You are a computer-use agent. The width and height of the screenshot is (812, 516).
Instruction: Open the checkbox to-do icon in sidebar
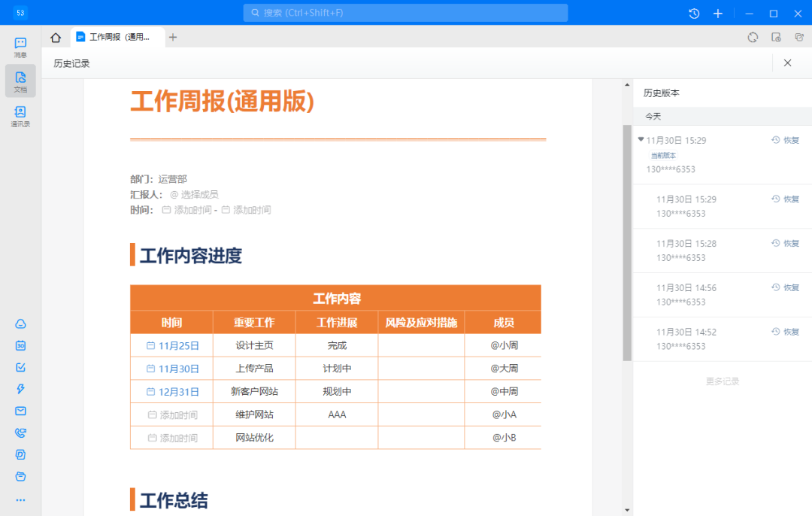click(x=20, y=367)
